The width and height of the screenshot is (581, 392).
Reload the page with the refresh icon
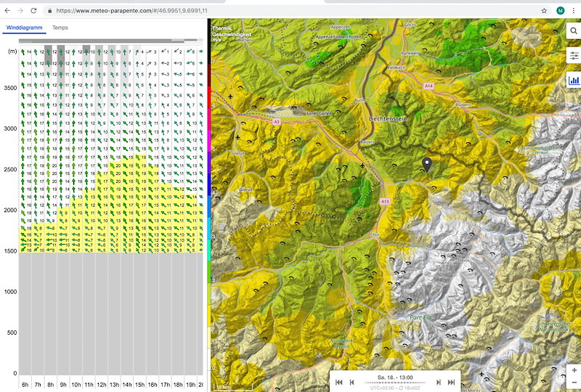pyautogui.click(x=33, y=11)
